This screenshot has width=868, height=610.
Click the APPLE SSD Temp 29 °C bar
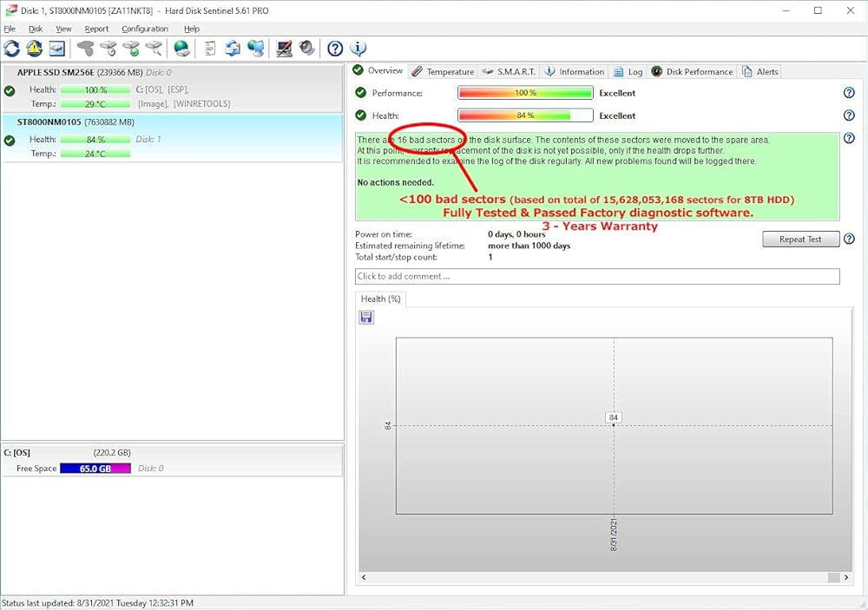95,104
